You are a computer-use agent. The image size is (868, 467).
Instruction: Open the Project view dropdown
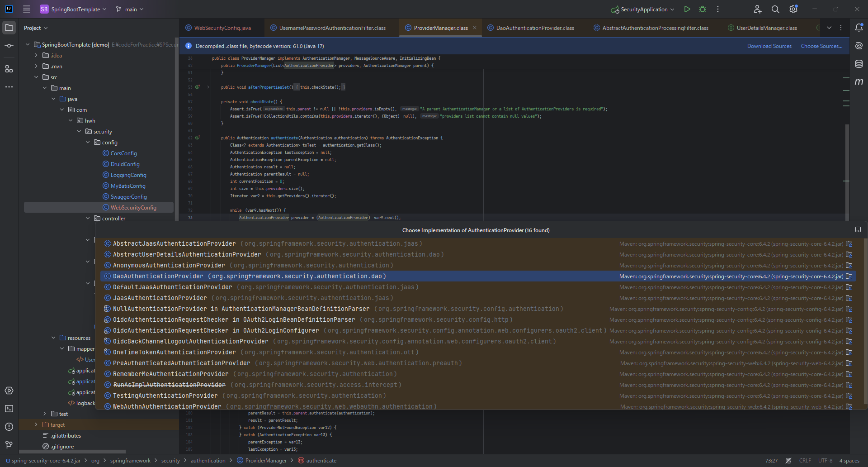click(x=36, y=28)
